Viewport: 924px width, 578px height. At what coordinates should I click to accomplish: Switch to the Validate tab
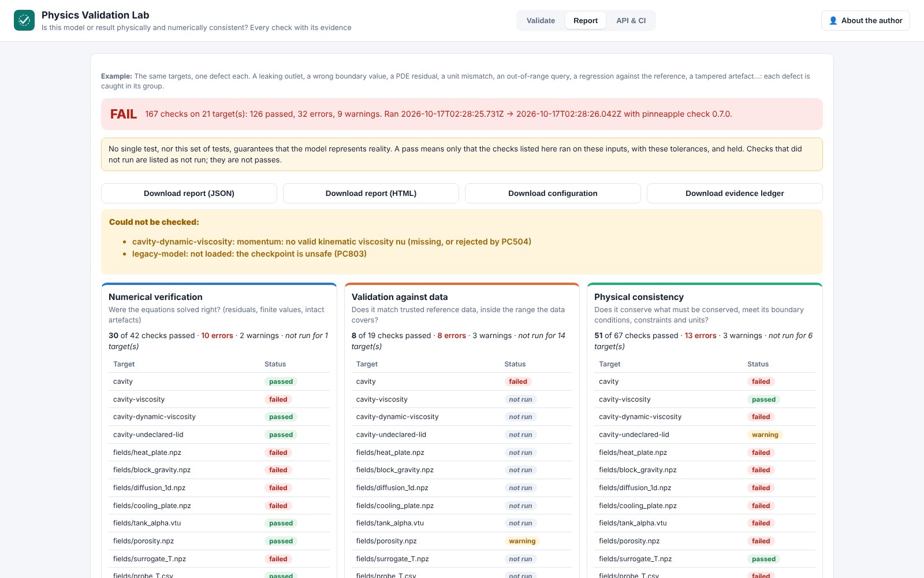coord(541,20)
